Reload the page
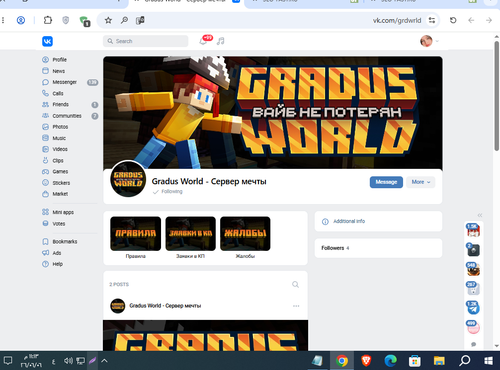500x370 pixels. [453, 20]
